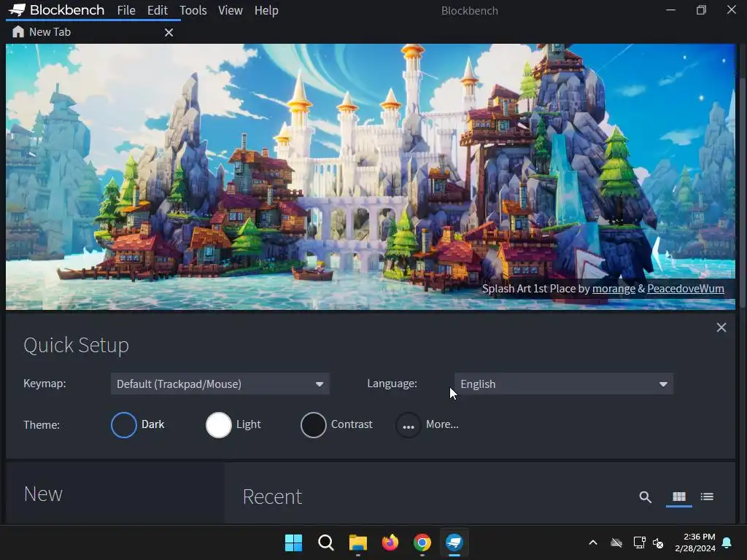Click the home icon on New Tab
The image size is (747, 560).
[x=18, y=32]
